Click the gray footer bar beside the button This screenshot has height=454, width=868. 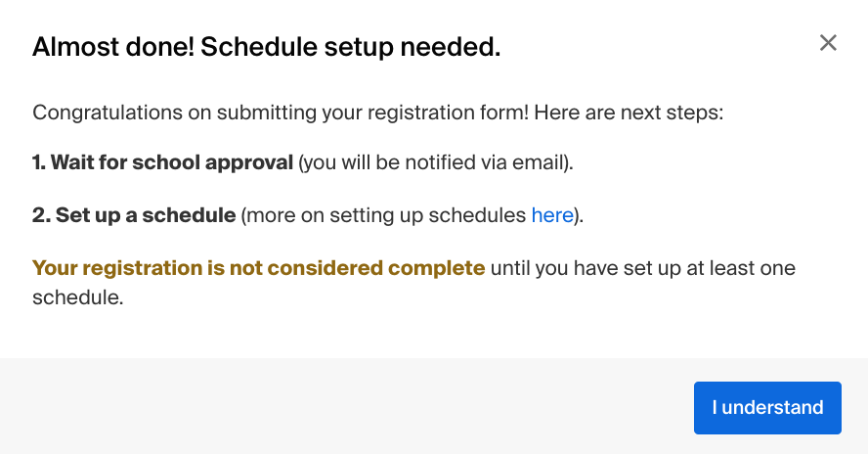pyautogui.click(x=347, y=406)
